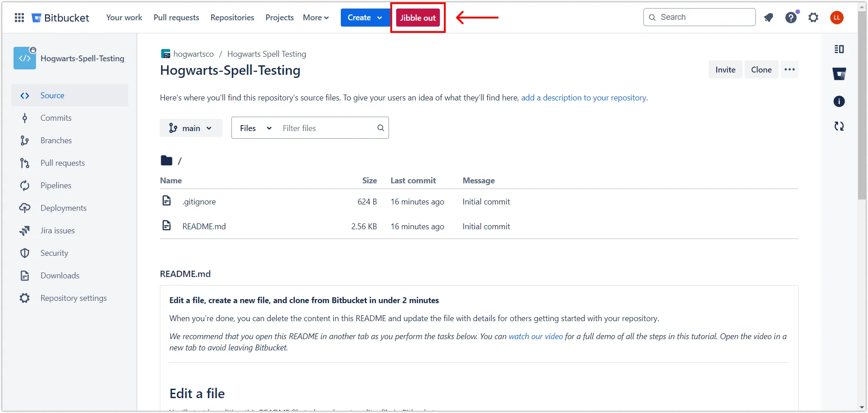868x413 pixels.
Task: Open the README.md file
Action: [x=204, y=227]
